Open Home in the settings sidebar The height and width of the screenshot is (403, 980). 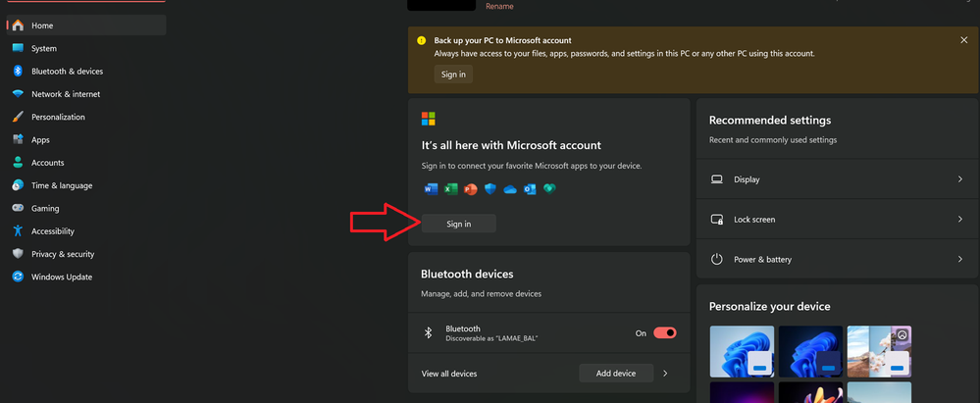86,25
